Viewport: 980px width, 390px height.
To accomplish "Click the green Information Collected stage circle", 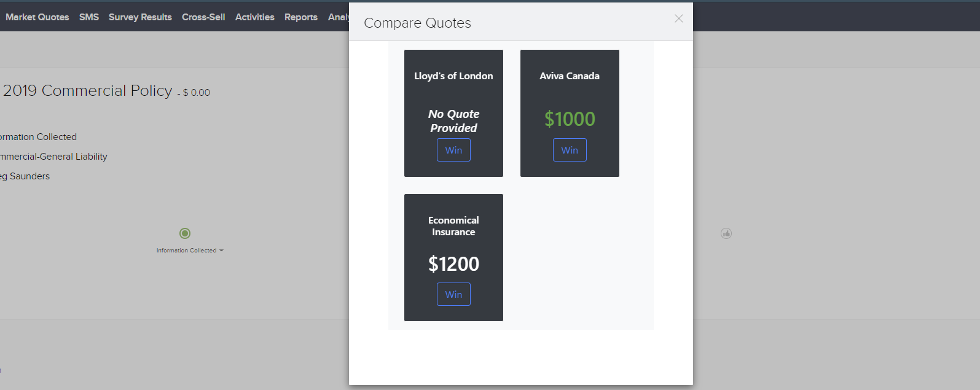I will (x=185, y=233).
